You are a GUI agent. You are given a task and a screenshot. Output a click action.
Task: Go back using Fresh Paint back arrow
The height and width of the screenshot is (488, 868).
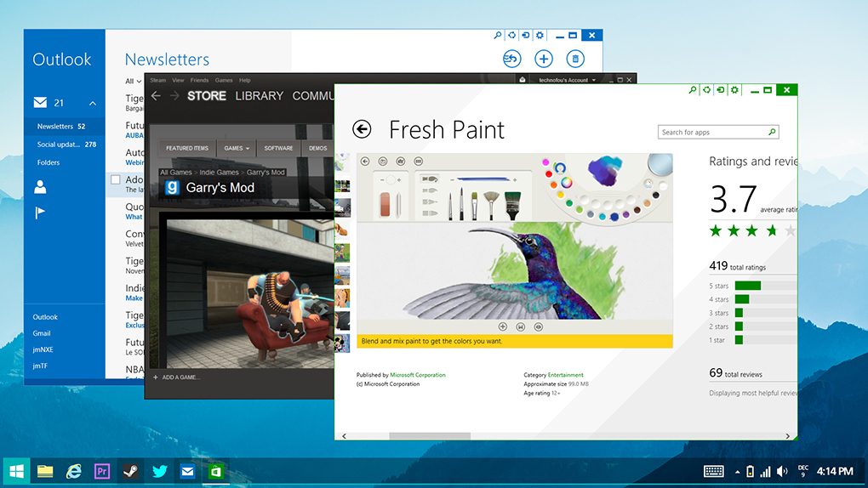(x=362, y=129)
